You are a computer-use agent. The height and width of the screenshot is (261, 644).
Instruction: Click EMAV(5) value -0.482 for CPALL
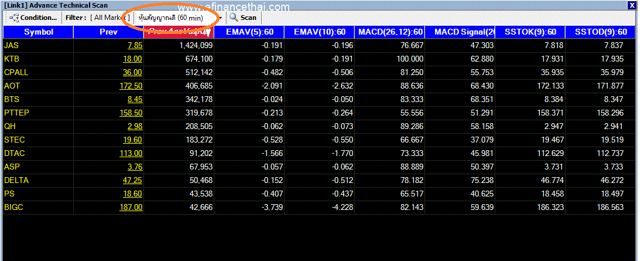tap(272, 73)
